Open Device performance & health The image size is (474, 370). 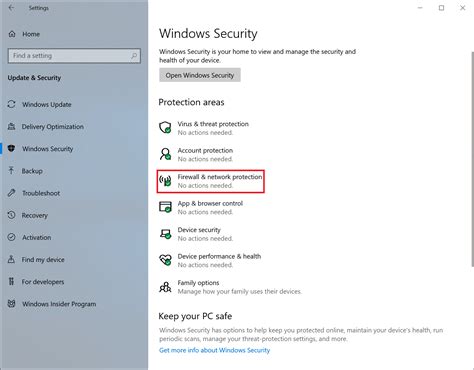pyautogui.click(x=210, y=260)
